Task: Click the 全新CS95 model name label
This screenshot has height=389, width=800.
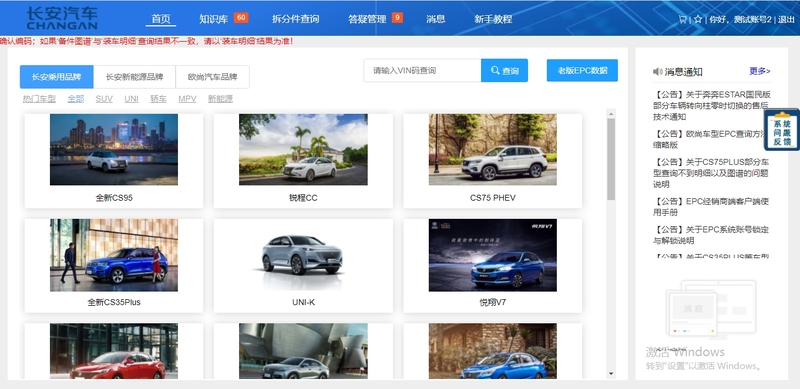Action: pos(114,198)
